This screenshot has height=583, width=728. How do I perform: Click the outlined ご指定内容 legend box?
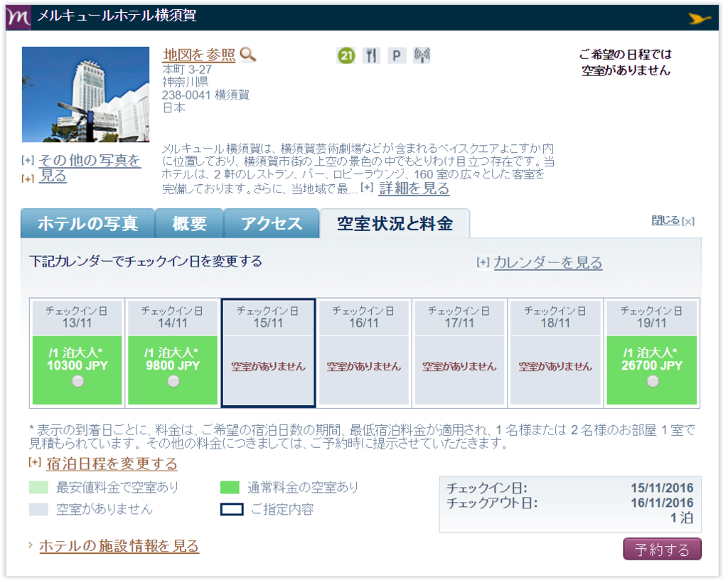click(x=232, y=509)
